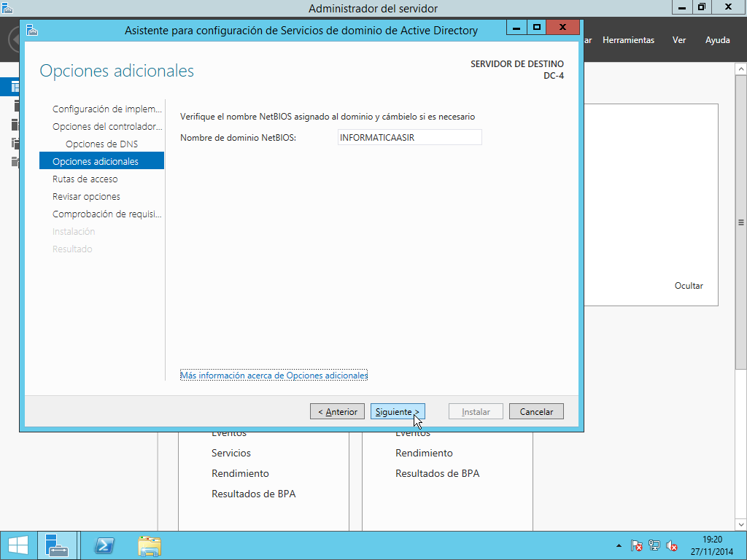The image size is (747, 560).
Task: Select the Opciones adicionales step
Action: [101, 161]
